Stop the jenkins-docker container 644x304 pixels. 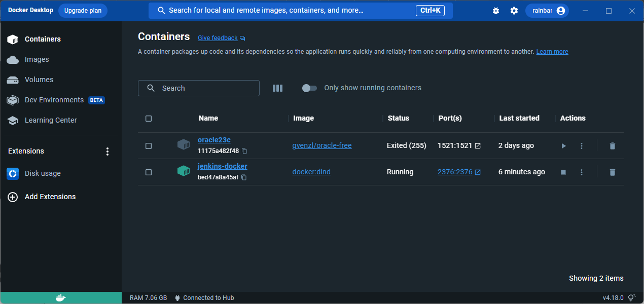tap(563, 172)
